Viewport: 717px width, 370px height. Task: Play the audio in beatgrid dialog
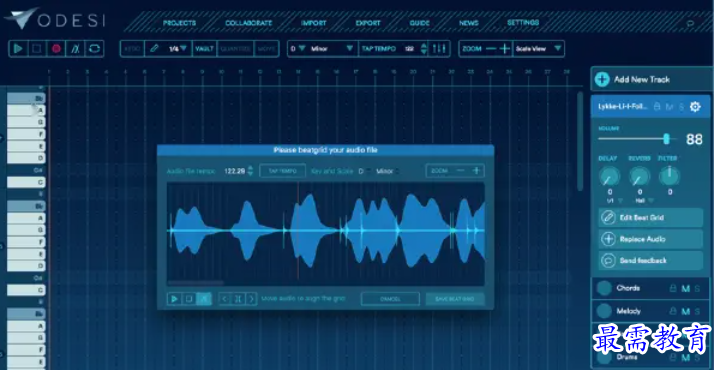174,299
